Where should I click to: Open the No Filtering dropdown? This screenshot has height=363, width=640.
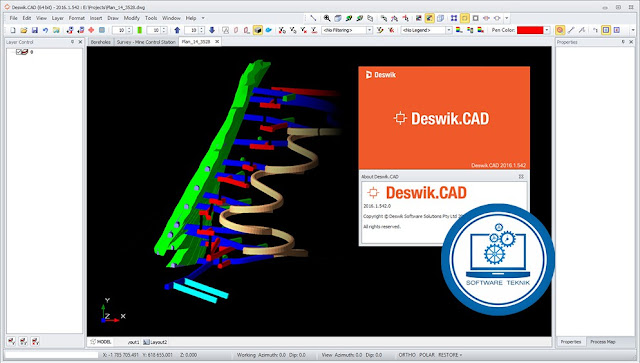[369, 30]
